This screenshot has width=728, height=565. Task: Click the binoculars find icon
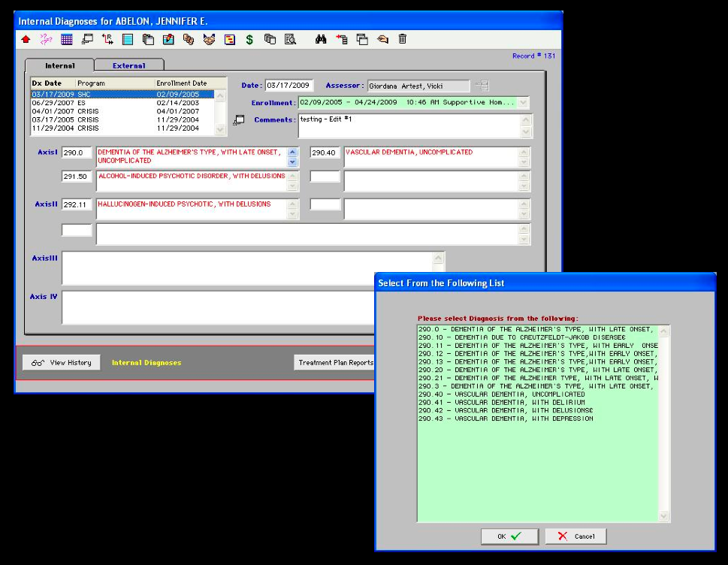click(x=321, y=40)
